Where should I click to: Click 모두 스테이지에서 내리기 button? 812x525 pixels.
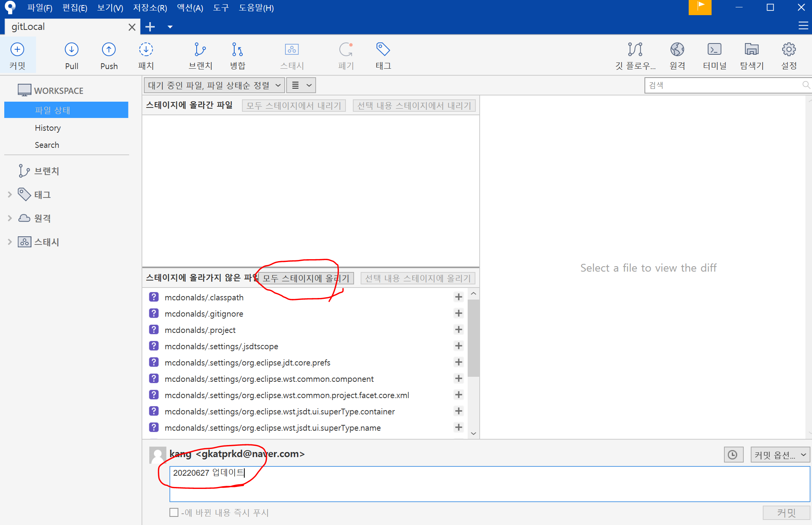294,106
